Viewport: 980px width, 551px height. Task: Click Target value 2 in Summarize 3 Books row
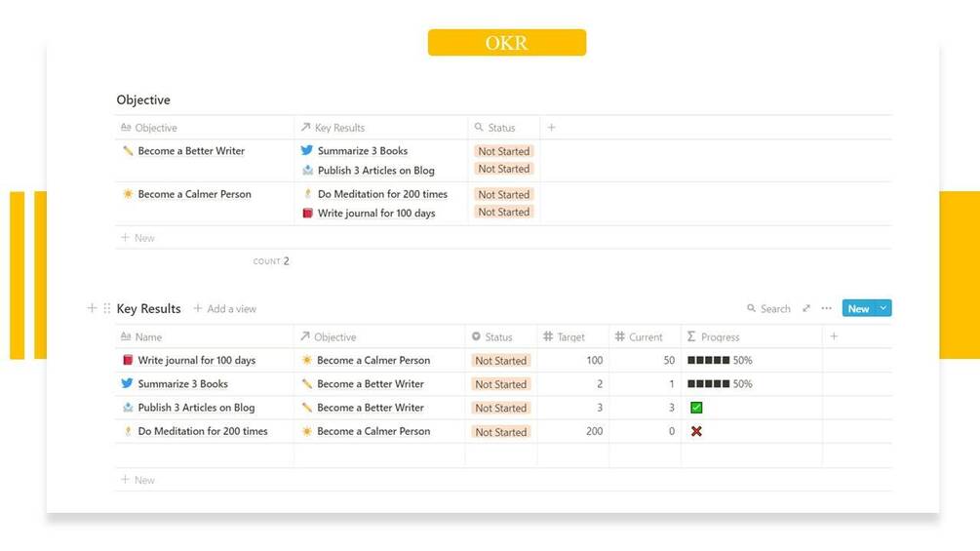600,383
